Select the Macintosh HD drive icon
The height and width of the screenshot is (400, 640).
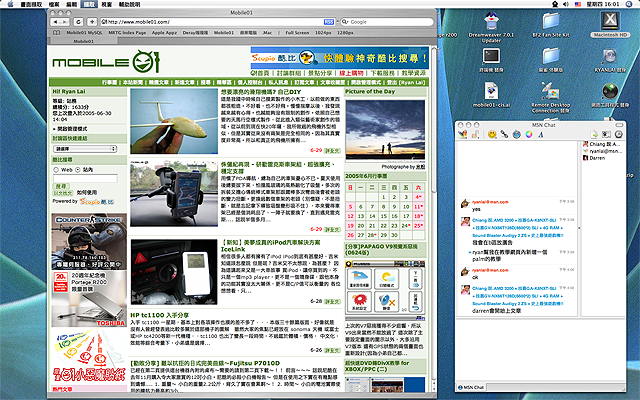(x=610, y=21)
